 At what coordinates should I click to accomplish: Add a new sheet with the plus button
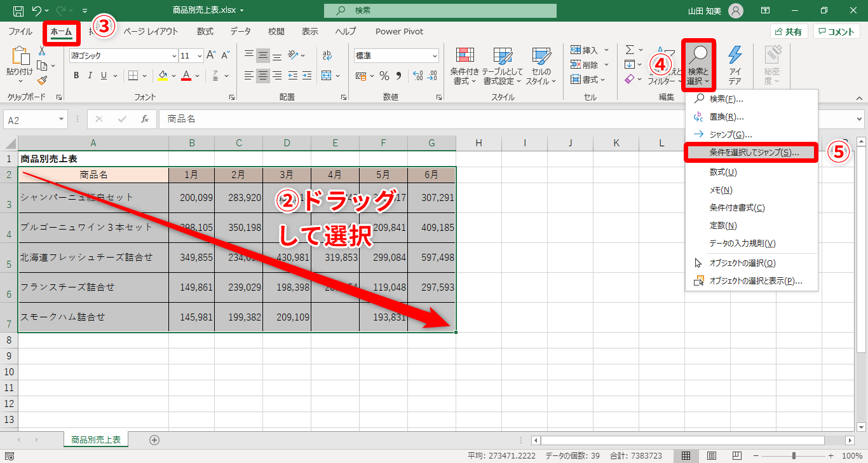click(x=154, y=439)
